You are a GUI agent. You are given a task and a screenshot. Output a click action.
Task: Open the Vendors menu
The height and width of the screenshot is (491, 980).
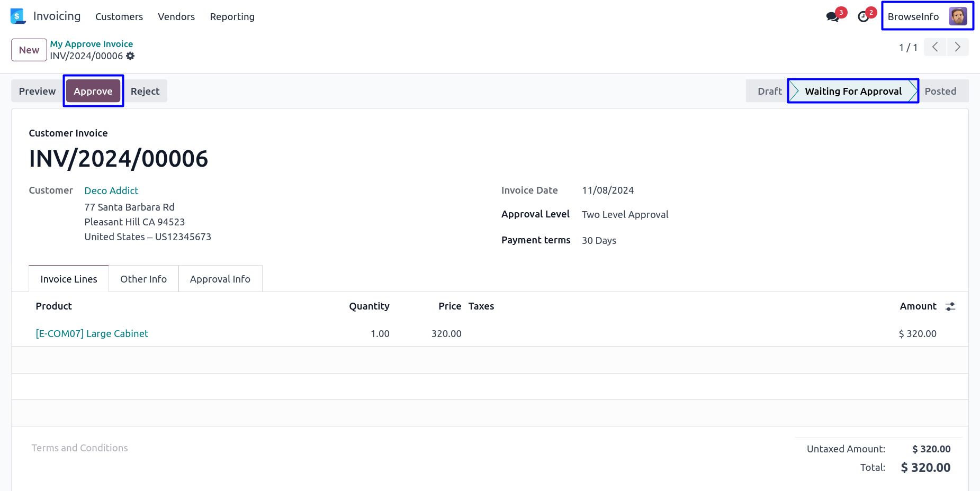pyautogui.click(x=176, y=17)
